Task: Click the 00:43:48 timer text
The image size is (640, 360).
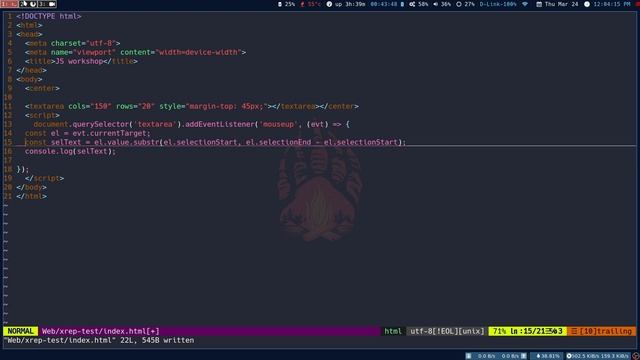Action: pos(384,4)
